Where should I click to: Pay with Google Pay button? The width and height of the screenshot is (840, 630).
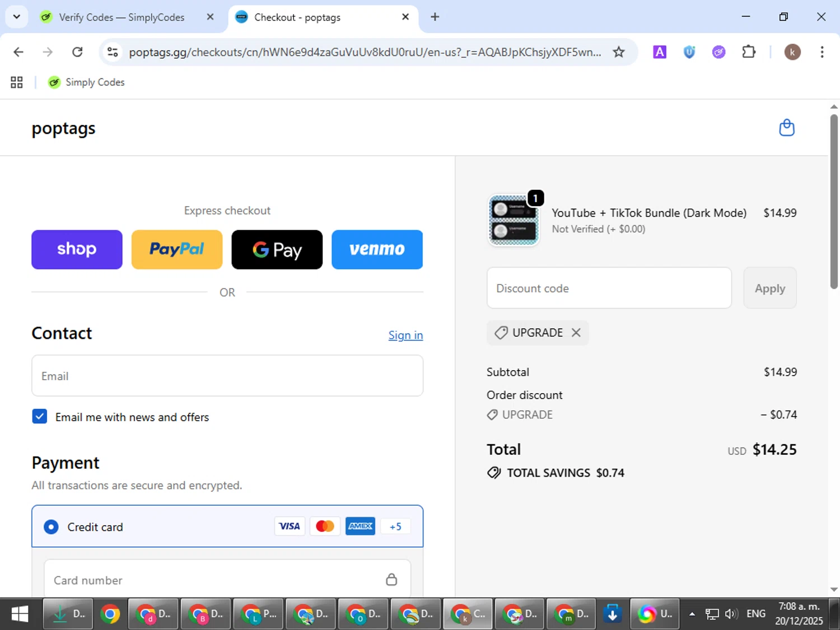click(277, 249)
